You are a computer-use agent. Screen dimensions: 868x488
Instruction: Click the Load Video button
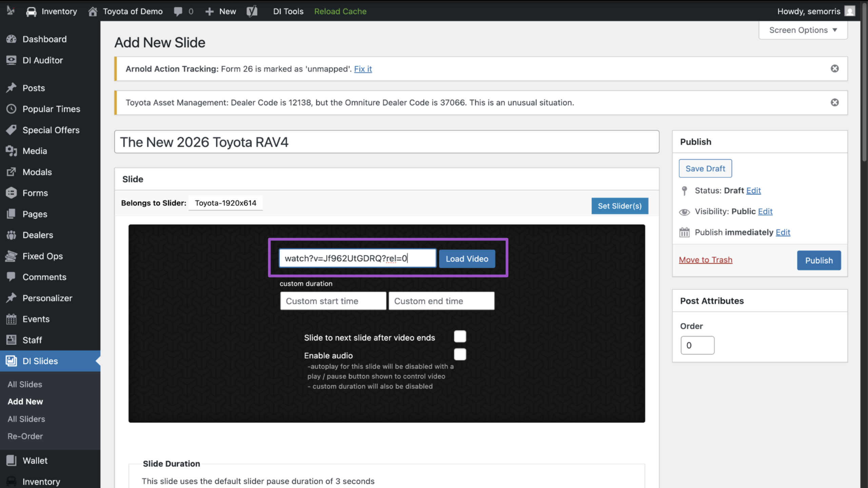tap(467, 259)
